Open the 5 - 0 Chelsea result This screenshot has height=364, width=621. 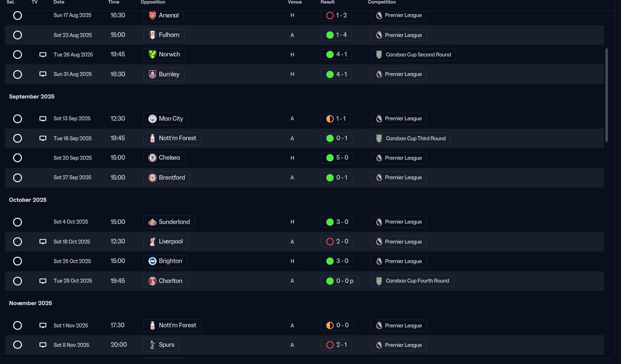click(x=337, y=158)
